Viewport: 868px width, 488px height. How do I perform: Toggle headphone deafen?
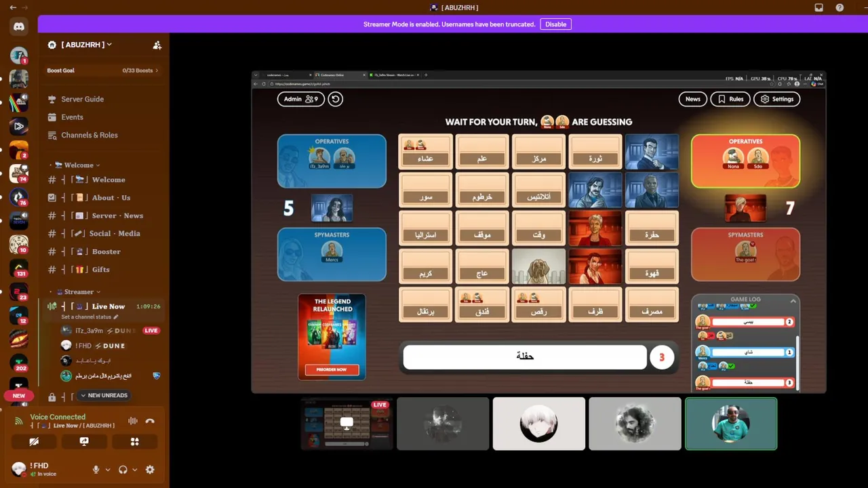point(123,469)
